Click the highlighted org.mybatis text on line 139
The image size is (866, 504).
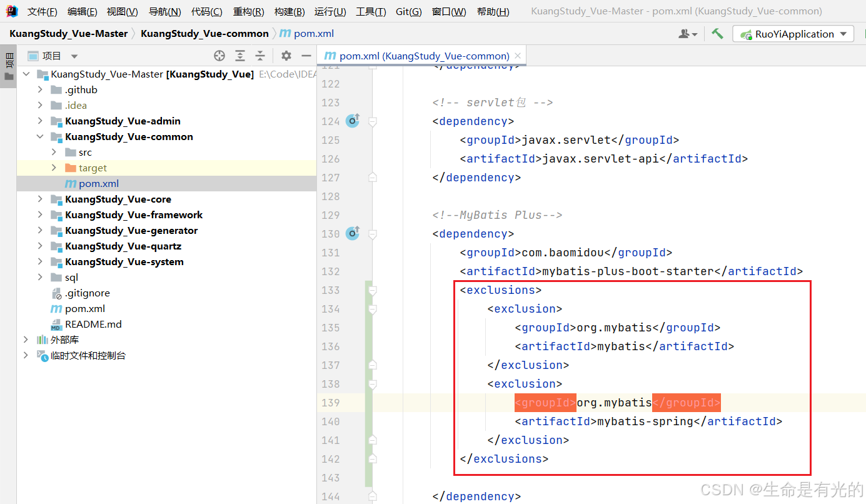[614, 403]
